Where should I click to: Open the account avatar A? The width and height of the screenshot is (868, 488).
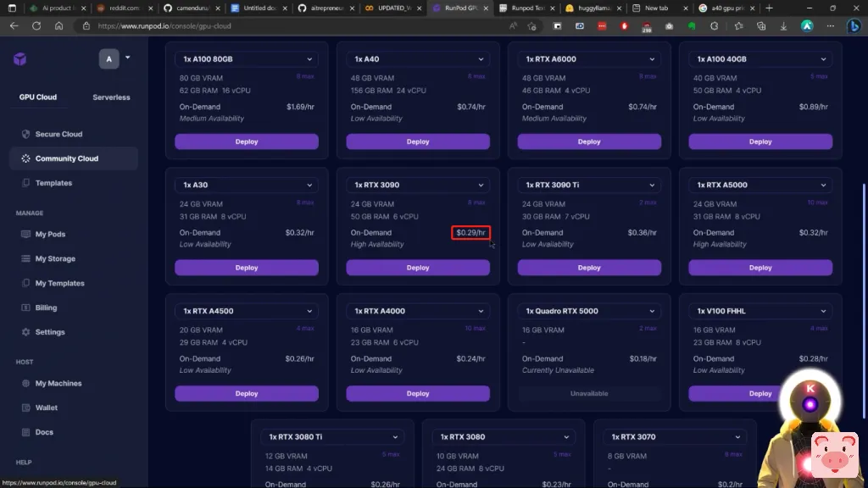pos(109,58)
